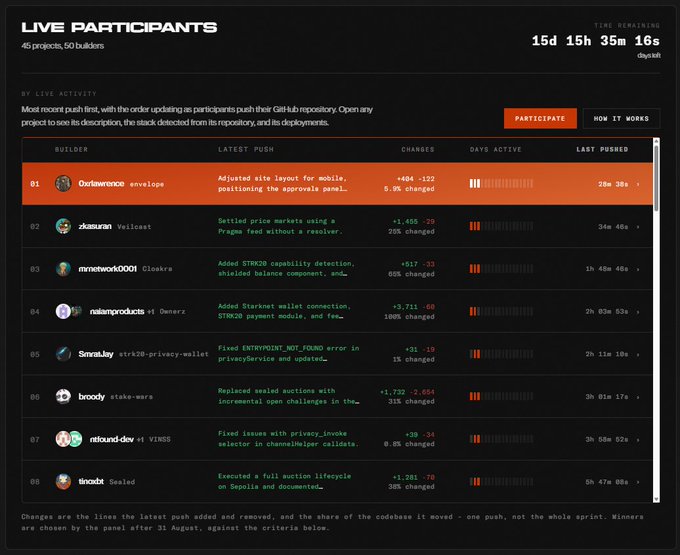
Task: Expand the broody row chevron
Action: pos(638,397)
